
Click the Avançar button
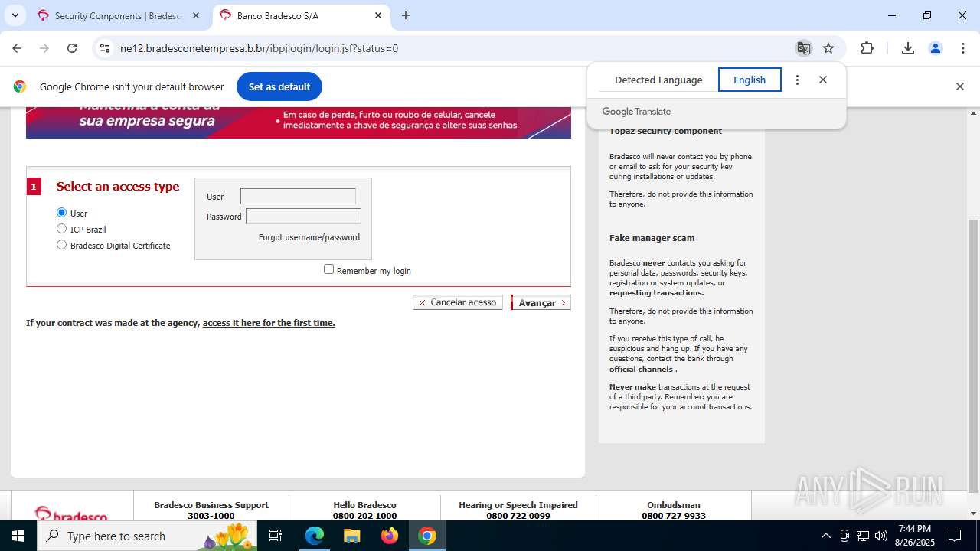(541, 302)
